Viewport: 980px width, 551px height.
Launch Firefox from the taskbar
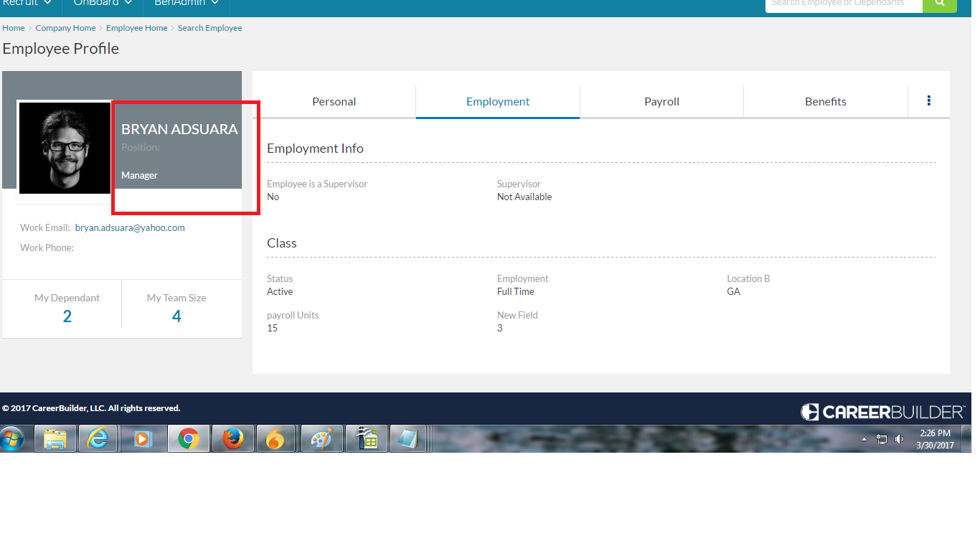(232, 438)
